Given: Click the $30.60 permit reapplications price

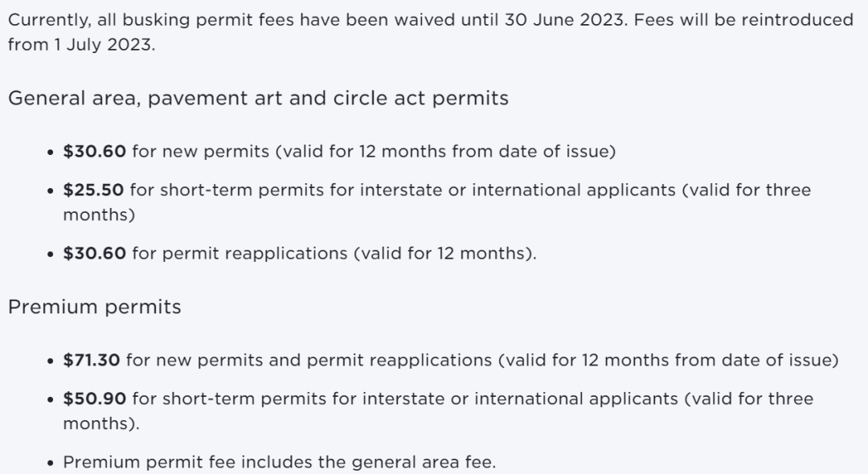Looking at the screenshot, I should (x=95, y=253).
